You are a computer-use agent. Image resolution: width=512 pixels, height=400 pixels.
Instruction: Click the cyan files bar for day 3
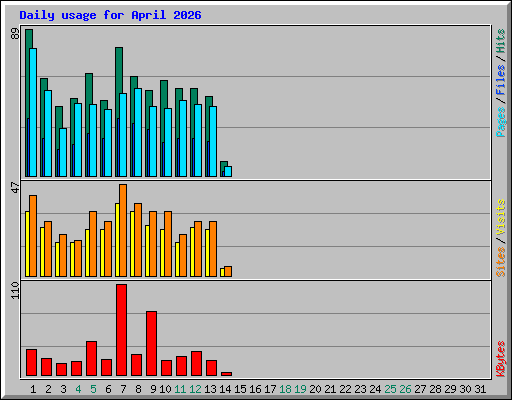[63, 152]
